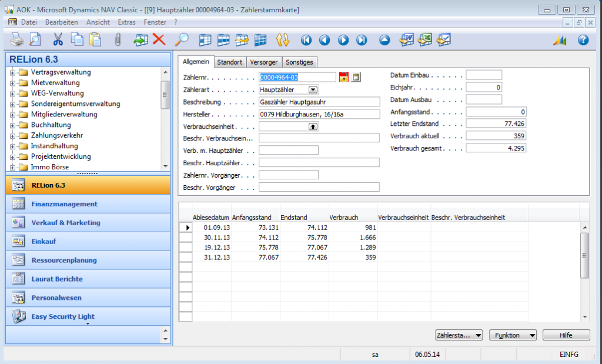602x364 pixels.
Task: Open the Bearbeiten menu
Action: pyautogui.click(x=61, y=22)
